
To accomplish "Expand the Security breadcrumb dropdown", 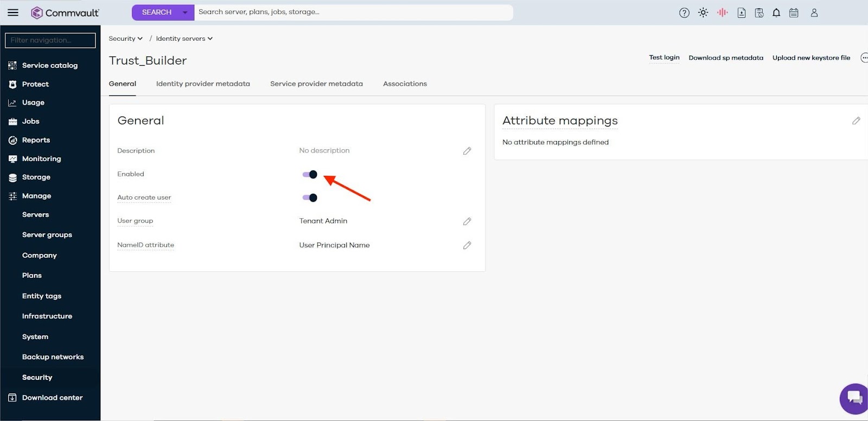I will [x=125, y=39].
